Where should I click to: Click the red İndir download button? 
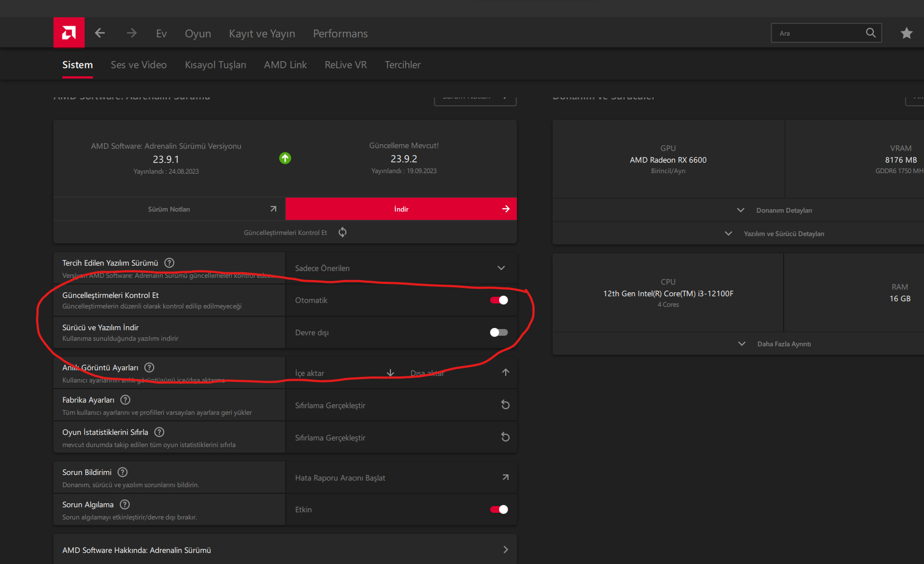[x=401, y=209]
